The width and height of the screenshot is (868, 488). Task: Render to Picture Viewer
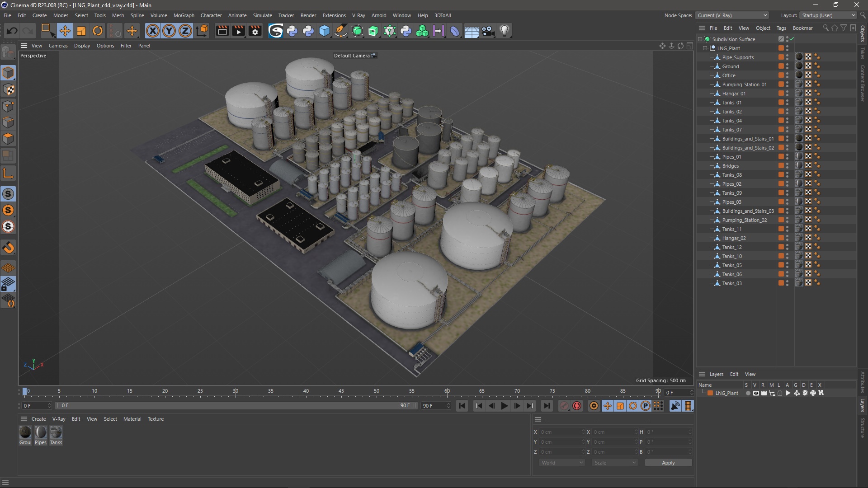click(238, 31)
